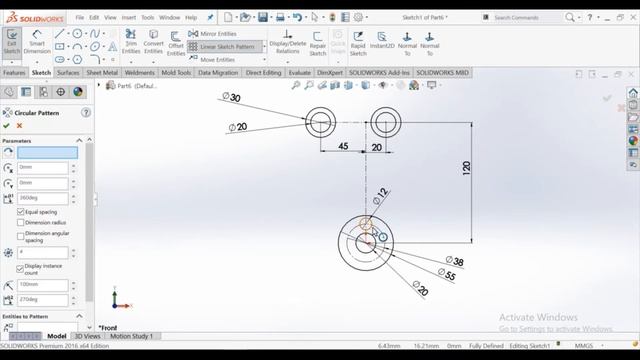
Task: Open Linear Sketch Pattern dropdown arrow
Action: click(x=264, y=47)
